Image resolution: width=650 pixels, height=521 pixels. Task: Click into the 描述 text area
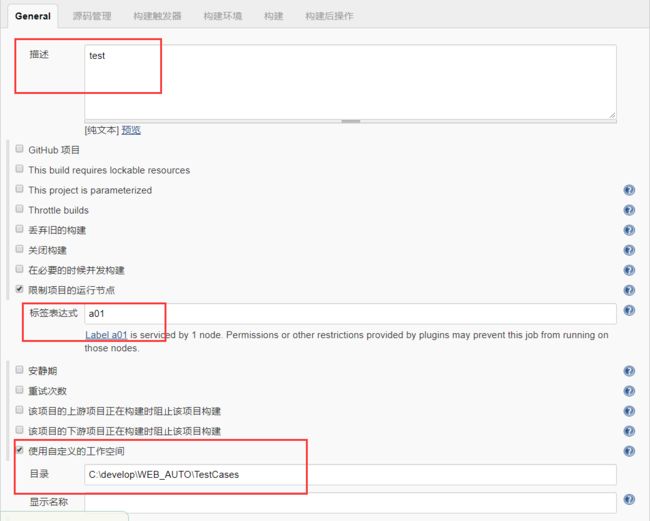350,82
